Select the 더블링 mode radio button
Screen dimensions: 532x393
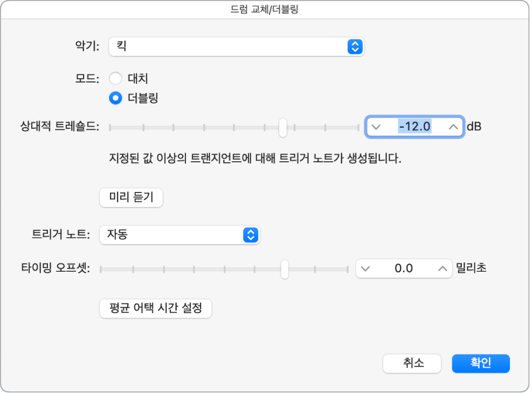[x=115, y=99]
